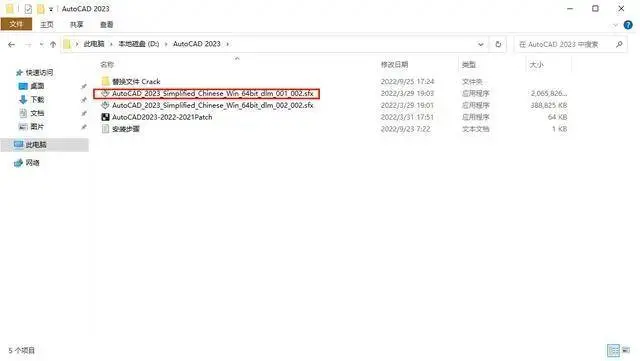
Task: Switch to details view layout icon
Action: (613, 350)
